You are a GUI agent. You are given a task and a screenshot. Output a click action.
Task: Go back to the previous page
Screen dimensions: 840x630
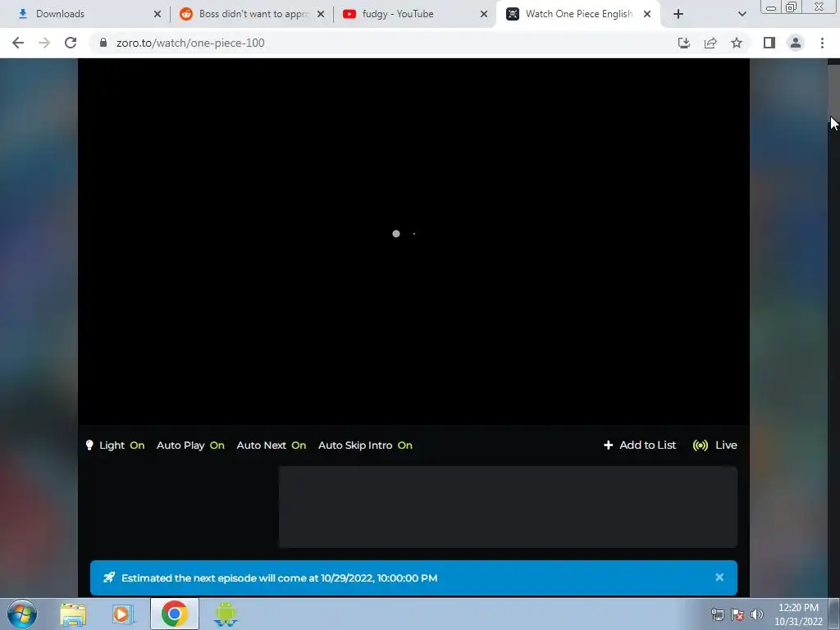18,43
